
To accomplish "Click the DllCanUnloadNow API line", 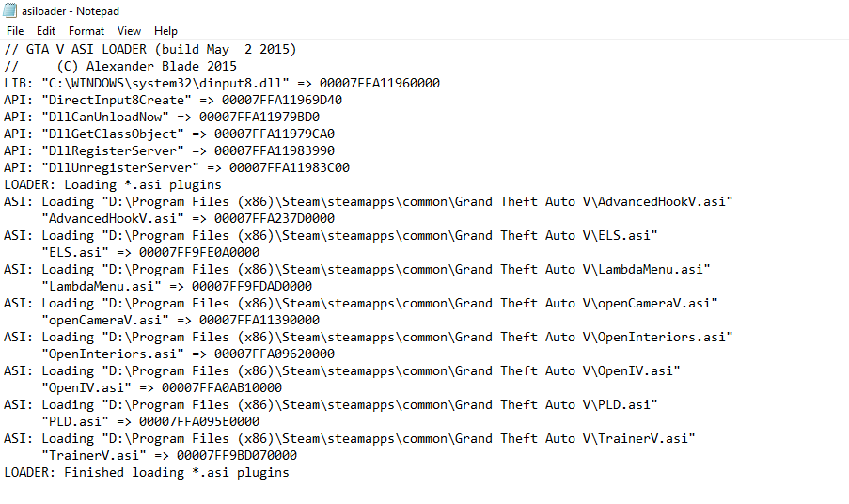I will tap(161, 117).
